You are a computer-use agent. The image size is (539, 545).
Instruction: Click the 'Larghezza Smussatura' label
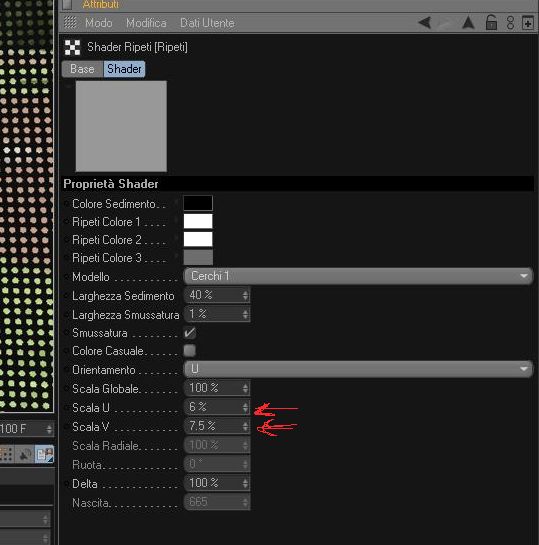click(125, 315)
